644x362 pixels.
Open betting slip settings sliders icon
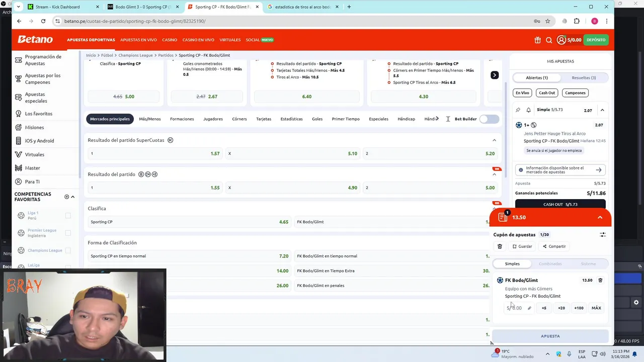pyautogui.click(x=603, y=235)
